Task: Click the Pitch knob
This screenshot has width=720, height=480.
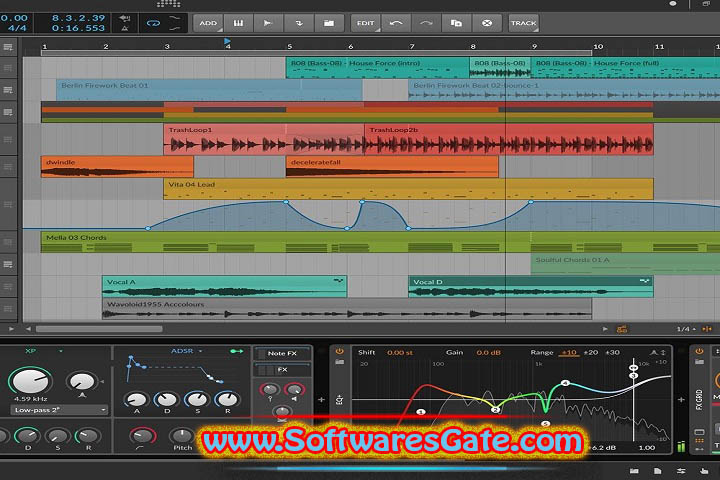Action: (x=182, y=435)
